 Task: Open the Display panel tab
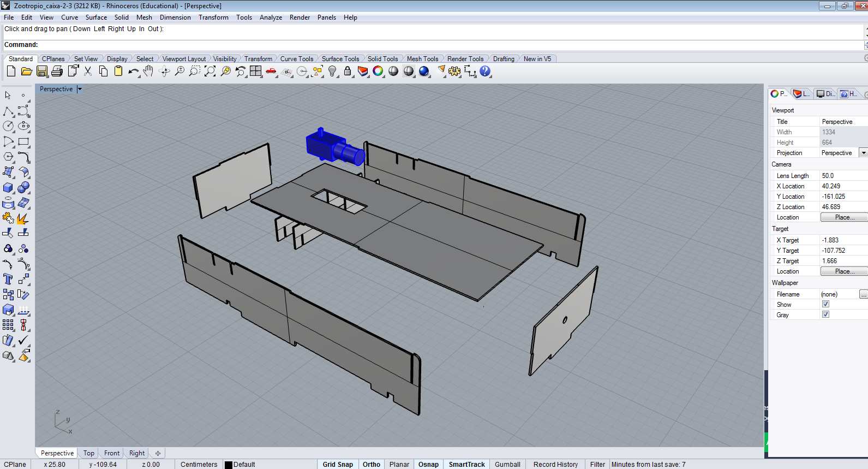pyautogui.click(x=825, y=94)
